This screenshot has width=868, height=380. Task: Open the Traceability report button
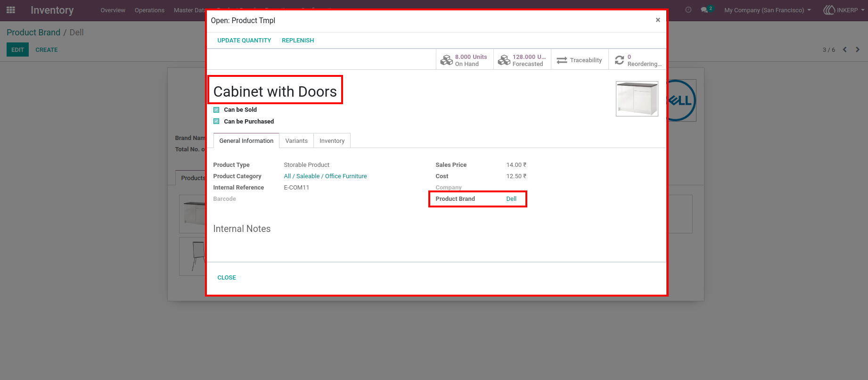point(580,60)
